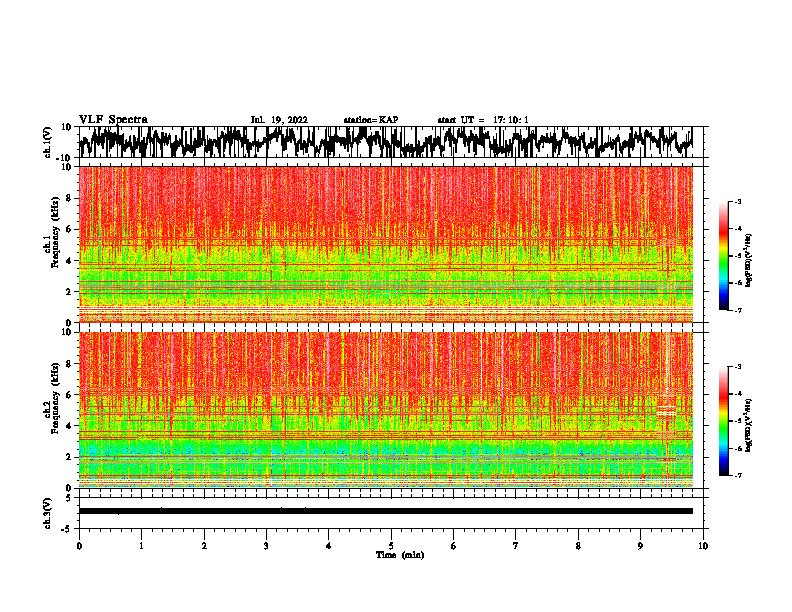Click inside the ch.2 spectrogram panel

[385, 410]
